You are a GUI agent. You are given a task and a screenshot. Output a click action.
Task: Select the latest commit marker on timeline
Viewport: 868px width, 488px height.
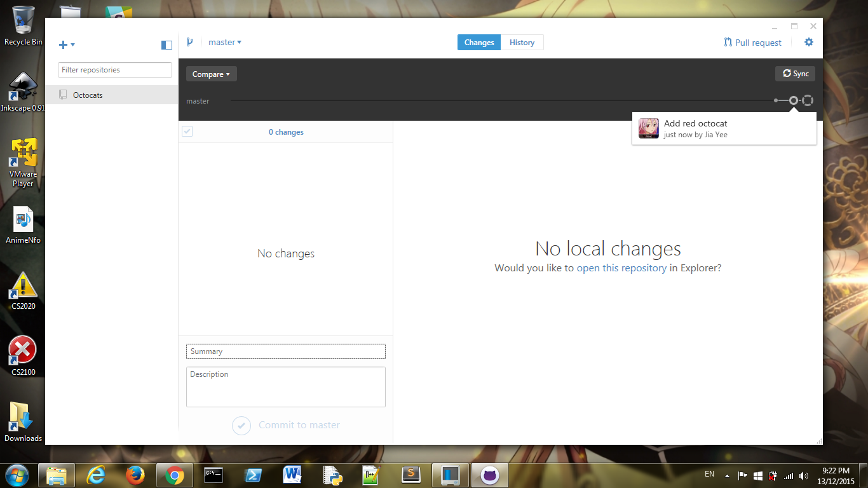[793, 100]
